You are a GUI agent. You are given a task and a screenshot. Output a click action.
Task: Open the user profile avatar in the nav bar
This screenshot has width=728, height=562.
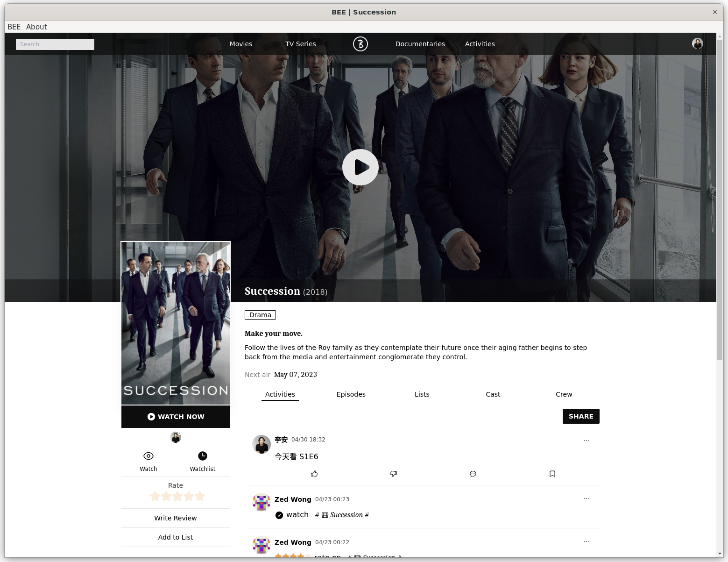pyautogui.click(x=697, y=43)
